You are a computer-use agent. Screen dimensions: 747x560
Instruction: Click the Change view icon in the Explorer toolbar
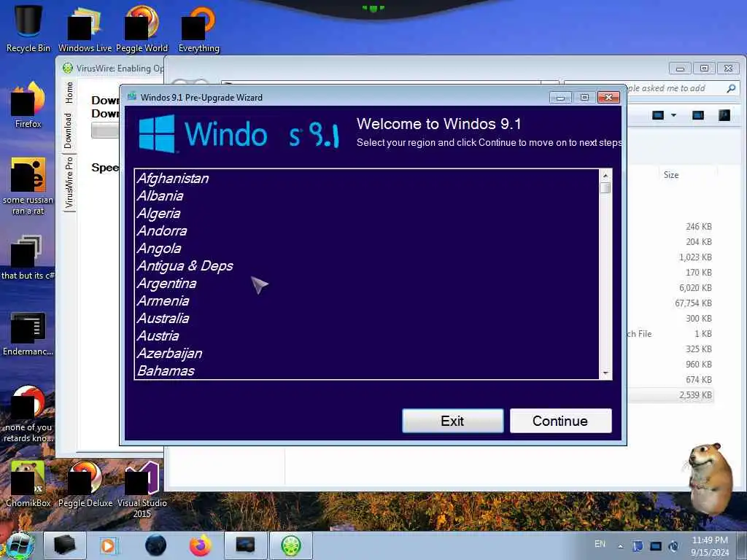point(658,115)
